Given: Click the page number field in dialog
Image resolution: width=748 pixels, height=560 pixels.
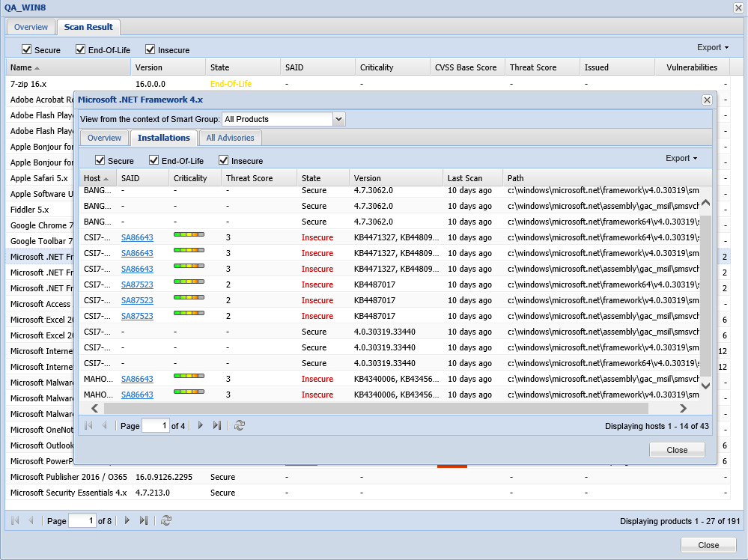Looking at the screenshot, I should [155, 425].
